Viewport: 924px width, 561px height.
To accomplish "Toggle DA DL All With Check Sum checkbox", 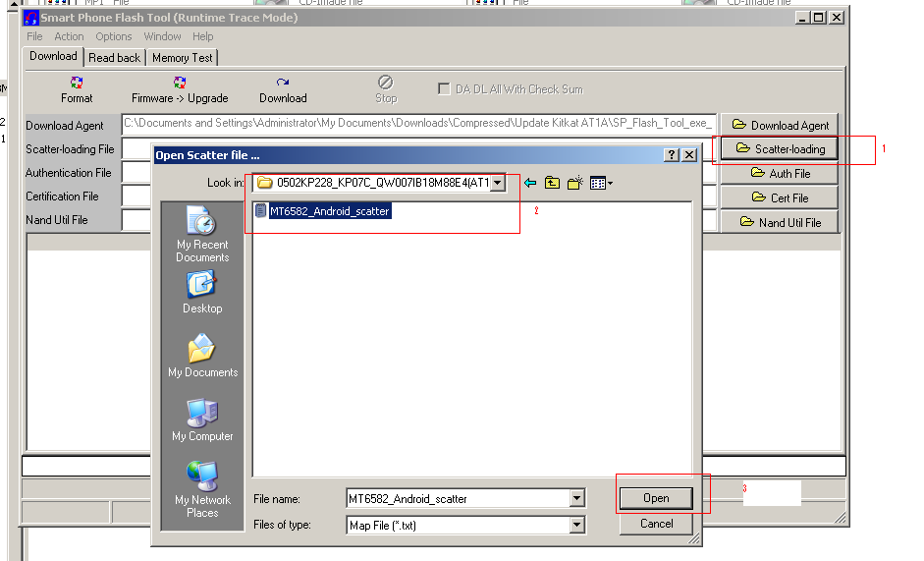I will 444,89.
